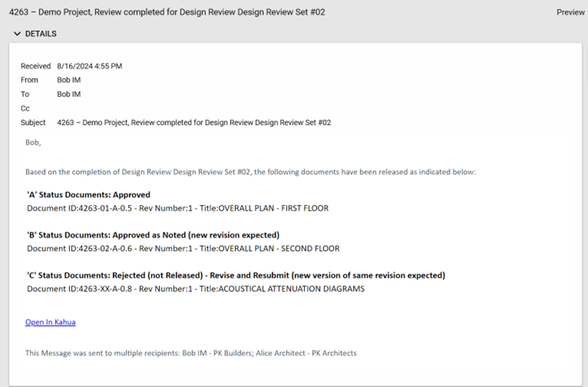Click the From sender name Bob IM
Viewport: 588px width, 387px height.
point(69,80)
